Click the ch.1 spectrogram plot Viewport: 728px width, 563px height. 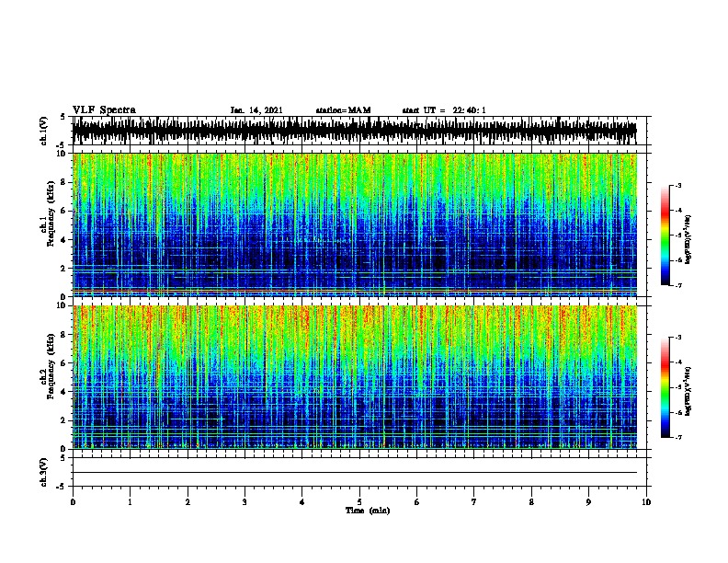click(355, 224)
